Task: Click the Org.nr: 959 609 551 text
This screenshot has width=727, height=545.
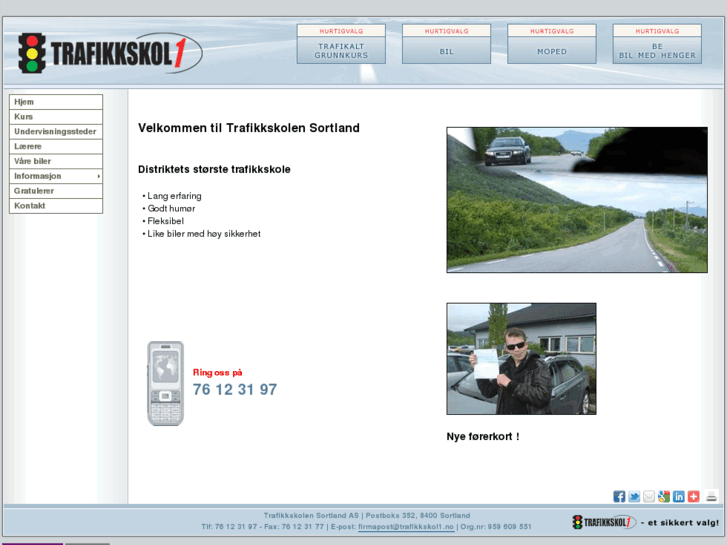Action: click(x=496, y=527)
